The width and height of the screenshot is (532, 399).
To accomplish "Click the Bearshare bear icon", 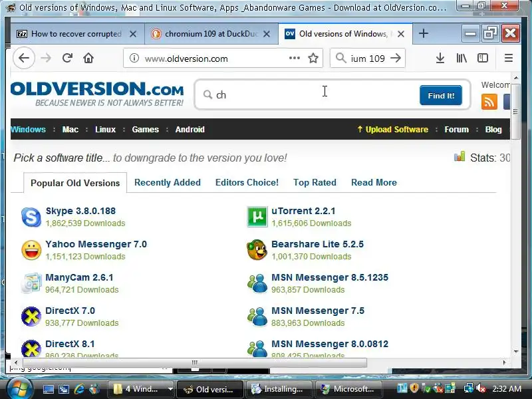I will 257,250.
